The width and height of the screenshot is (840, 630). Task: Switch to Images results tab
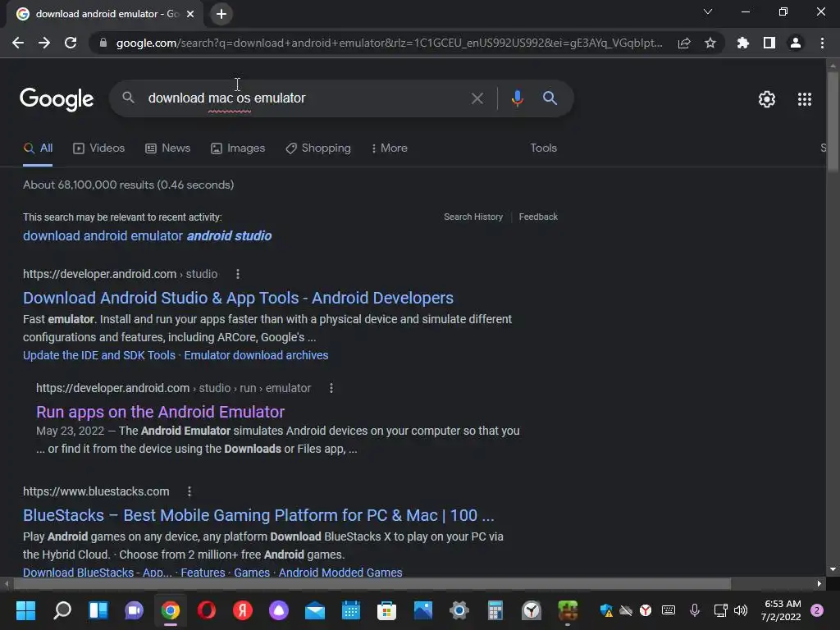[x=238, y=148]
